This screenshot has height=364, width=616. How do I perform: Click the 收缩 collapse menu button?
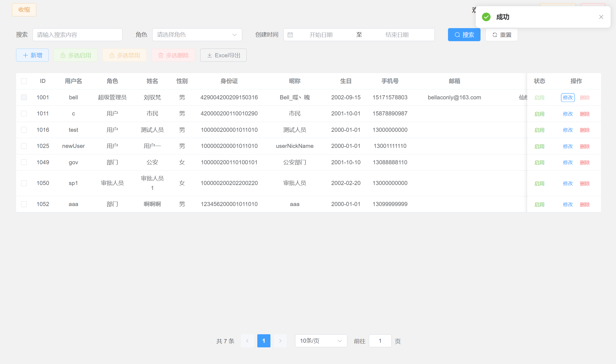click(24, 10)
